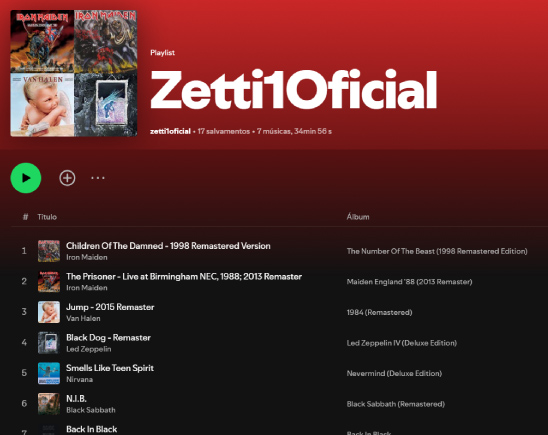Select the Back In Black track title
The image size is (548, 435).
[x=92, y=429]
